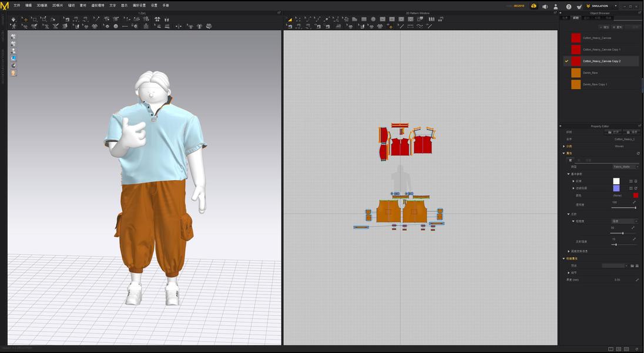Select the circle pattern tool in 2D toolbar
Screen dimensions: 644x353
point(373,19)
